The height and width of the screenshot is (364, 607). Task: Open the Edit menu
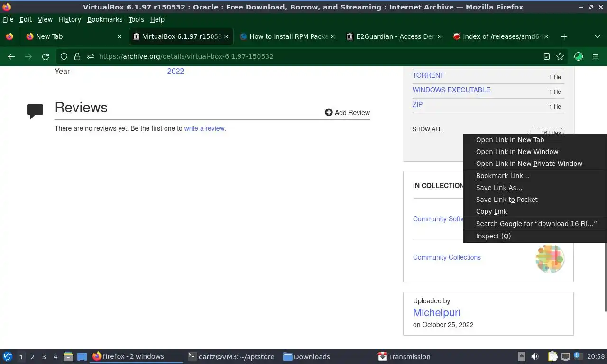click(x=26, y=19)
